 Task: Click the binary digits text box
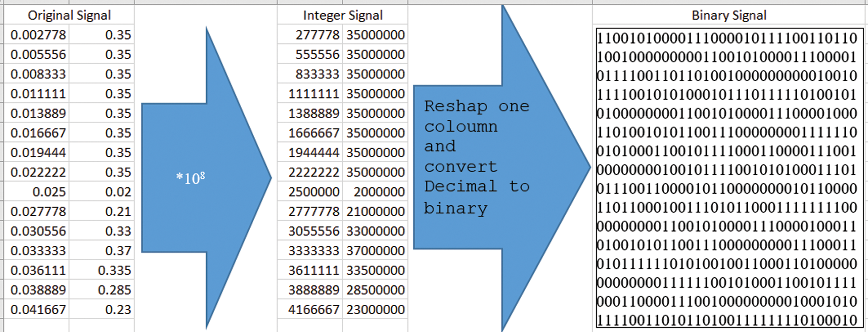pos(729,178)
